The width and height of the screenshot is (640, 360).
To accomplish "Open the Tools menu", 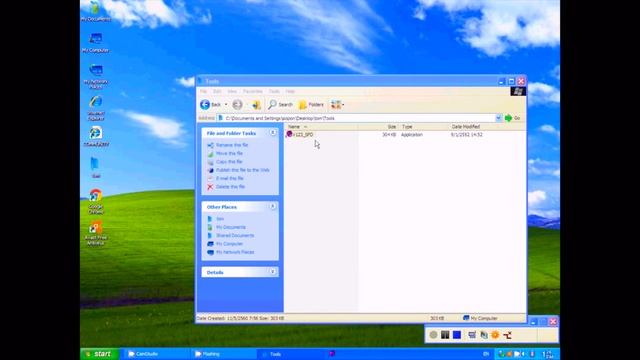I will coord(274,91).
